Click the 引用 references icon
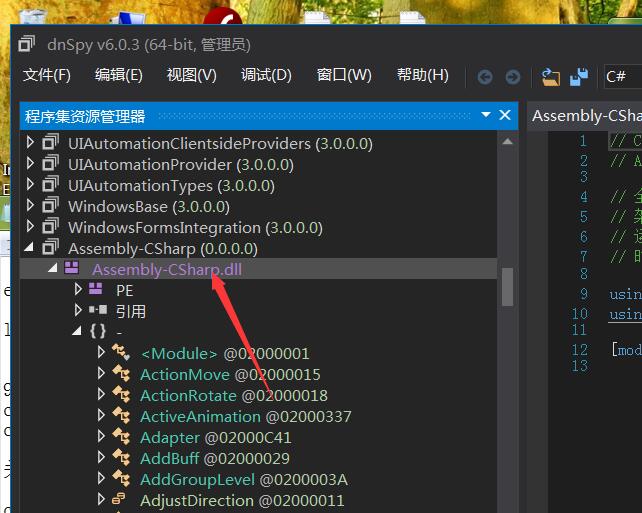Image resolution: width=642 pixels, height=513 pixels. pyautogui.click(x=98, y=310)
